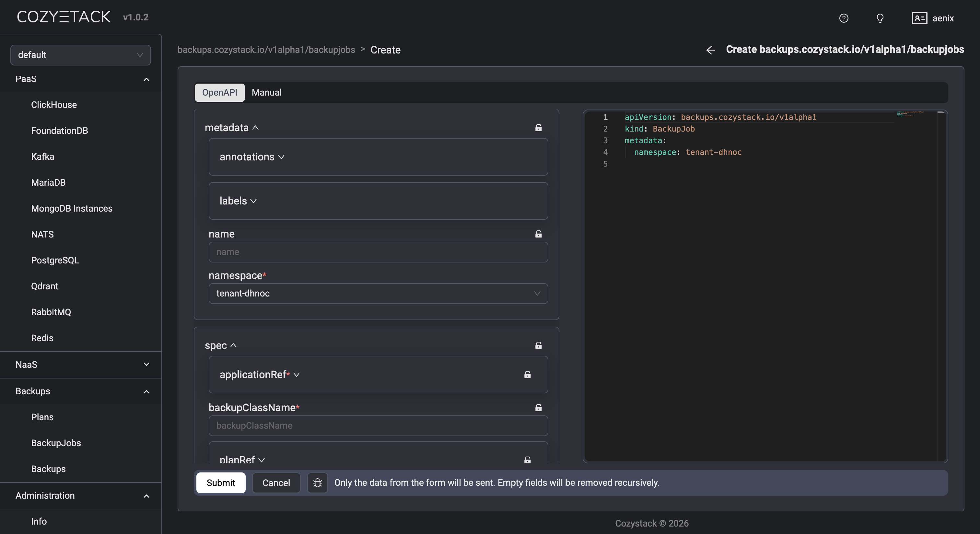Click the lightbulb theme icon

pos(880,18)
